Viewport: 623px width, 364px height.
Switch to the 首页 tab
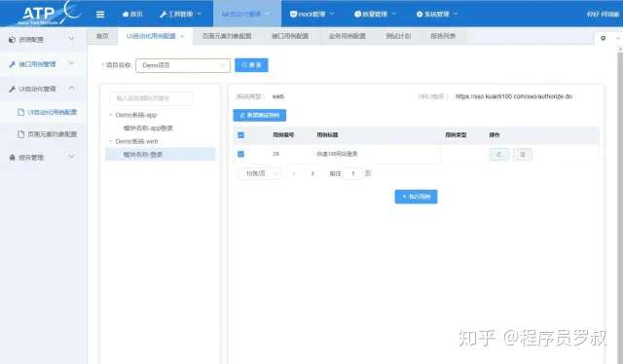click(102, 36)
